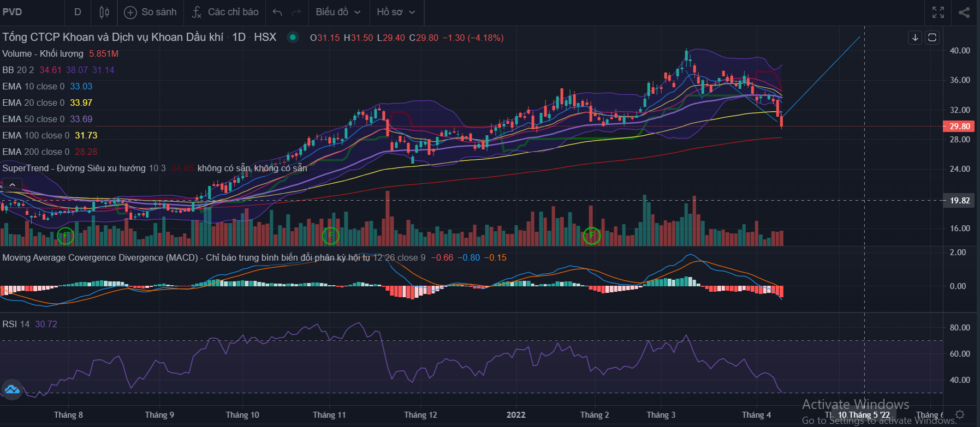The width and height of the screenshot is (980, 427).
Task: Open Các chỉ báo indicators dialog
Action: 225,12
